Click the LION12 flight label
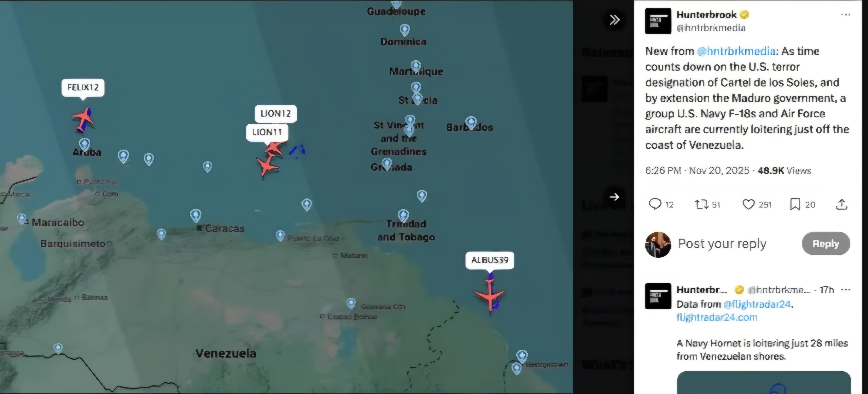Image resolution: width=868 pixels, height=394 pixels. pos(276,114)
